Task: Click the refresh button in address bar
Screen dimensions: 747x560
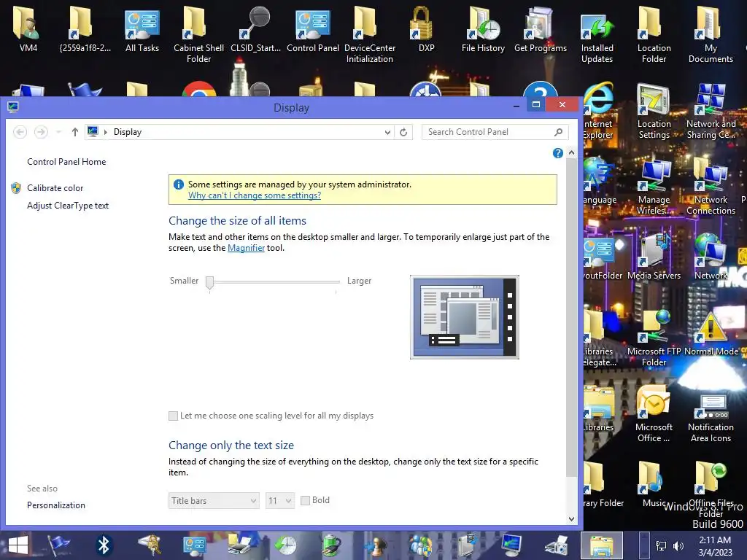Action: pos(403,132)
